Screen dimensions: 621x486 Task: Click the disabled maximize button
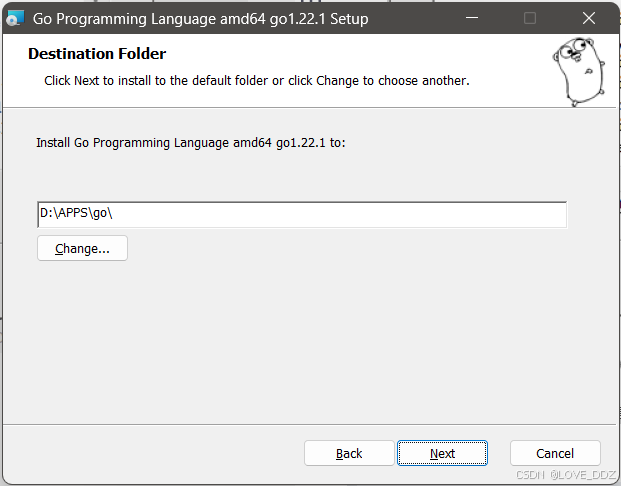click(x=530, y=18)
